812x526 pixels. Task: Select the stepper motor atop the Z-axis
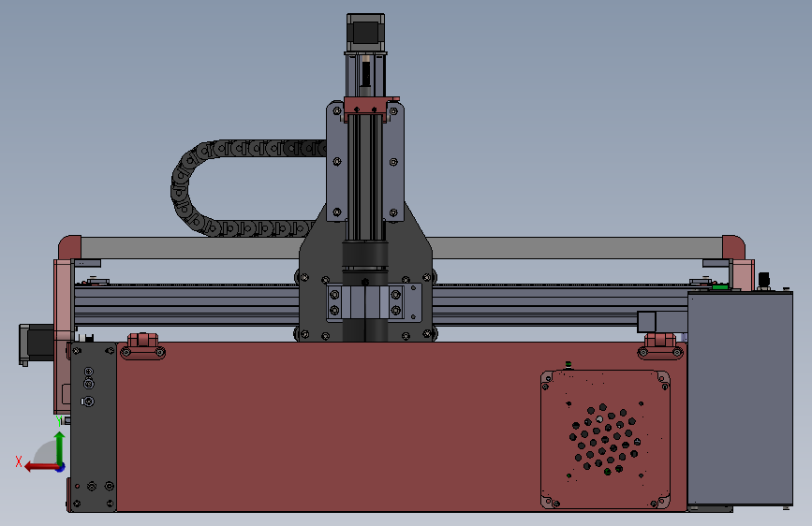pos(365,32)
